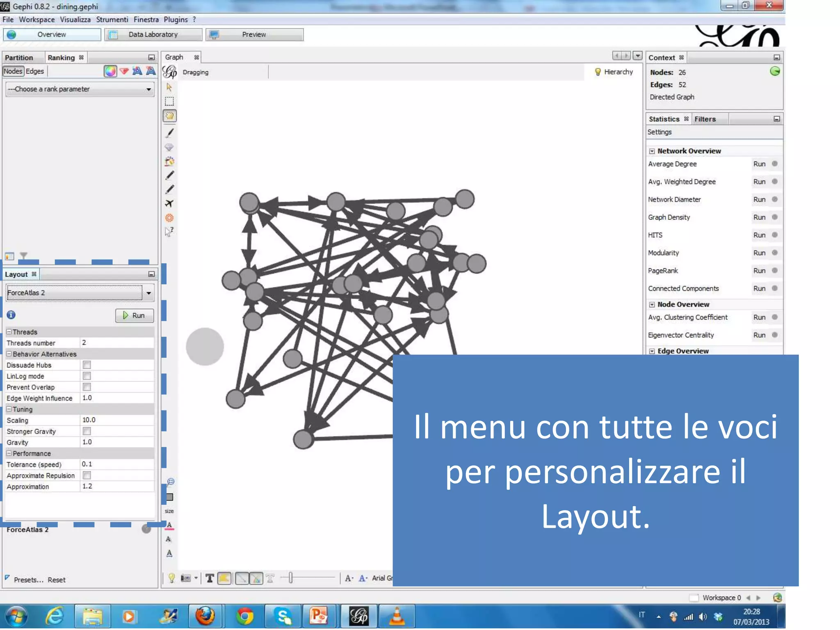Click the dark gray background color square
The image size is (840, 630).
[169, 498]
